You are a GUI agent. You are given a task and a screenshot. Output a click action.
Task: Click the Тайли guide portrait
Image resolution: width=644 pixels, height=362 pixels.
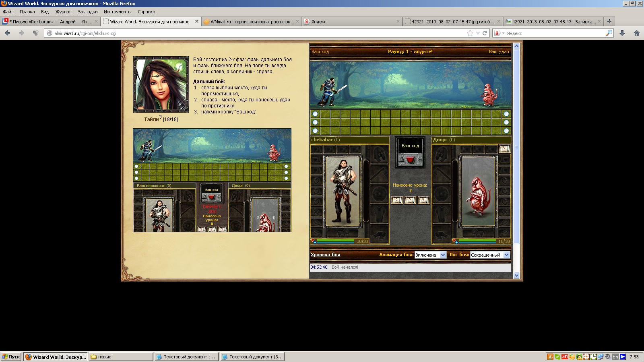[x=161, y=84]
